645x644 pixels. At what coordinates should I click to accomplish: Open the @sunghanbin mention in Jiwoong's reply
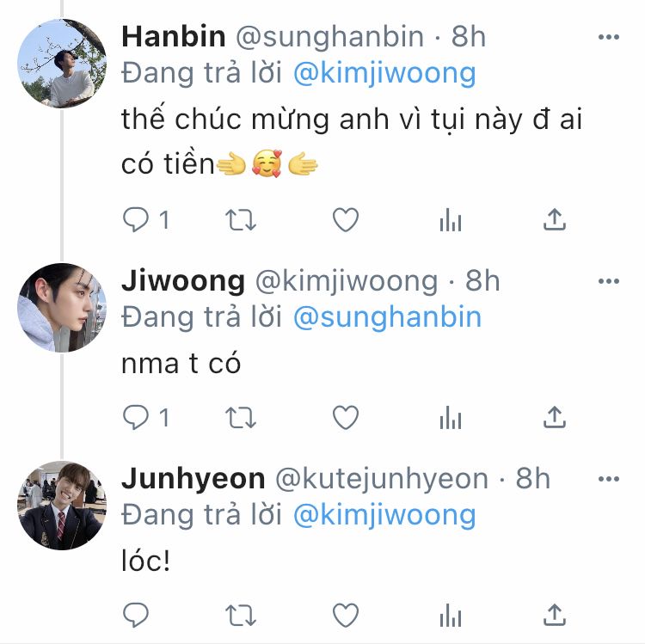coord(387,317)
